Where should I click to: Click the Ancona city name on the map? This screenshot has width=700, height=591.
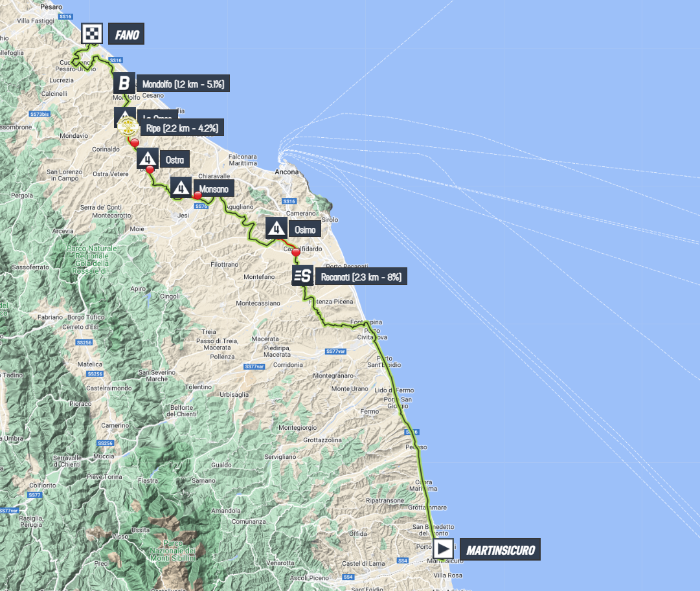[289, 172]
